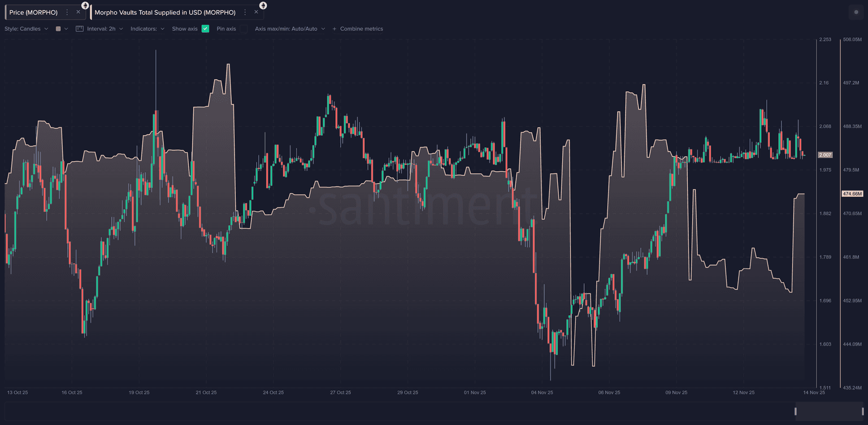
Task: Select the Price (MORPHO) metric tab
Action: 33,12
